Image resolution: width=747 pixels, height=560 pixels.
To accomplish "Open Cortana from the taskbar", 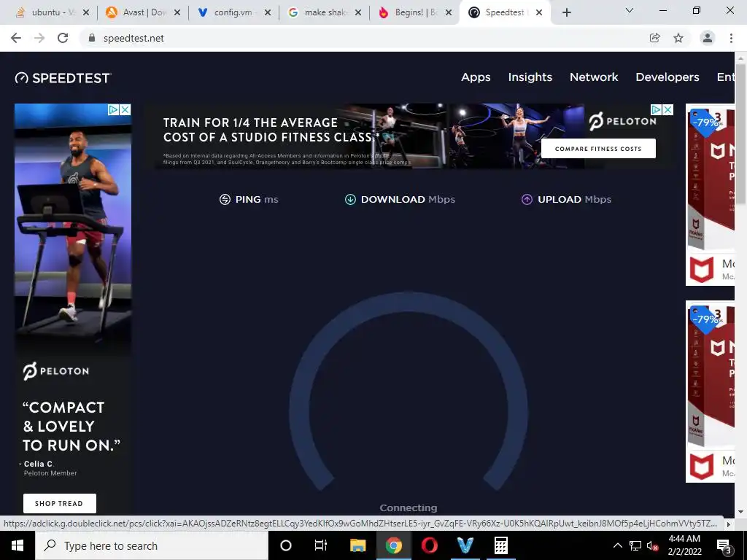I will (x=286, y=545).
